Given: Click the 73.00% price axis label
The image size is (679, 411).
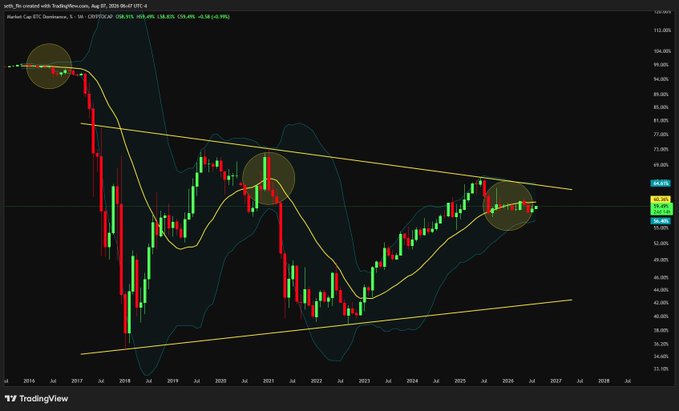Looking at the screenshot, I should pyautogui.click(x=663, y=149).
